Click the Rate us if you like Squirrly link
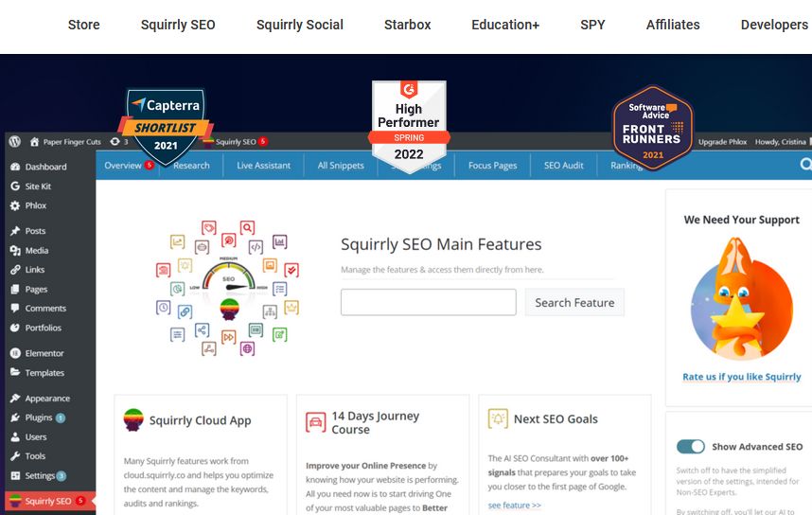The height and width of the screenshot is (515, 812). click(x=742, y=377)
